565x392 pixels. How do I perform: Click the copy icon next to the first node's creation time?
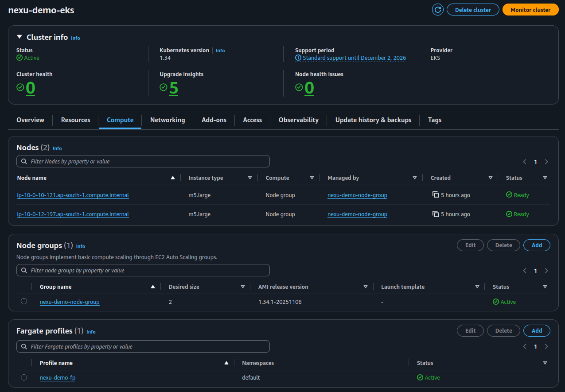point(436,194)
